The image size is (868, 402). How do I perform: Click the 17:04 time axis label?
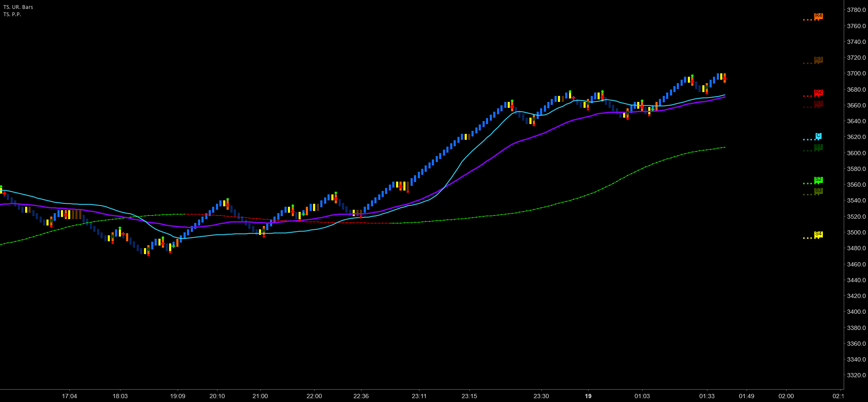pyautogui.click(x=69, y=396)
